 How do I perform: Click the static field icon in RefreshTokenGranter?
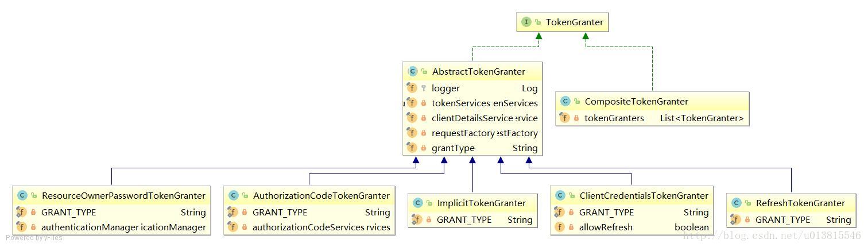pos(736,219)
